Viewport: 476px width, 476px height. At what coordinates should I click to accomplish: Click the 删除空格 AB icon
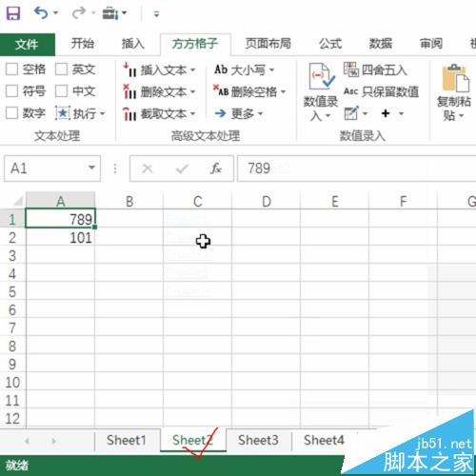(221, 91)
